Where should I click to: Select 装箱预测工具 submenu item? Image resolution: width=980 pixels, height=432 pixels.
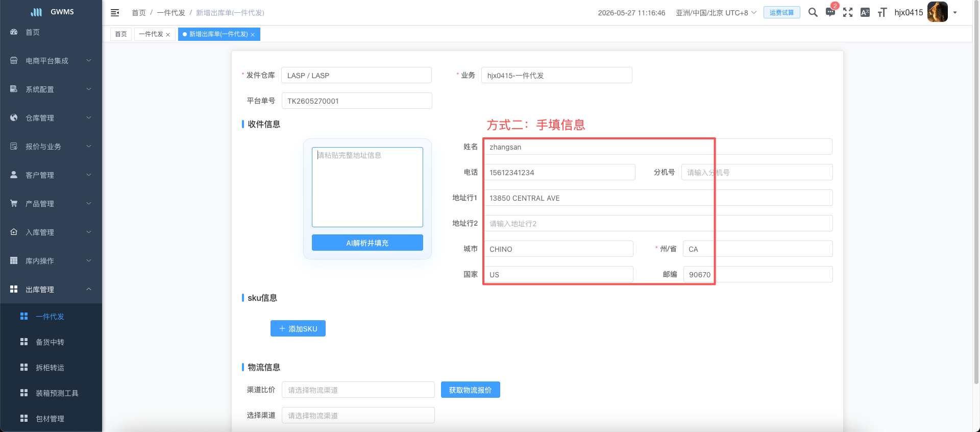(x=51, y=393)
